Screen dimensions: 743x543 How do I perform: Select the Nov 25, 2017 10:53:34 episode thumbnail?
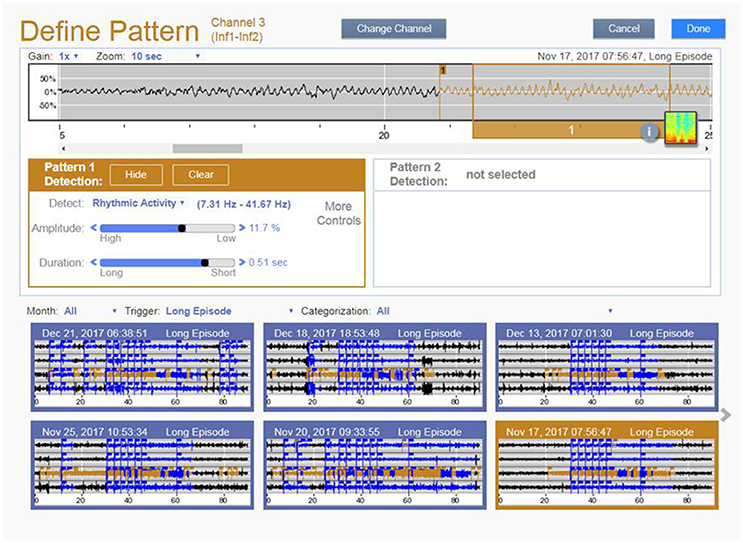(142, 465)
